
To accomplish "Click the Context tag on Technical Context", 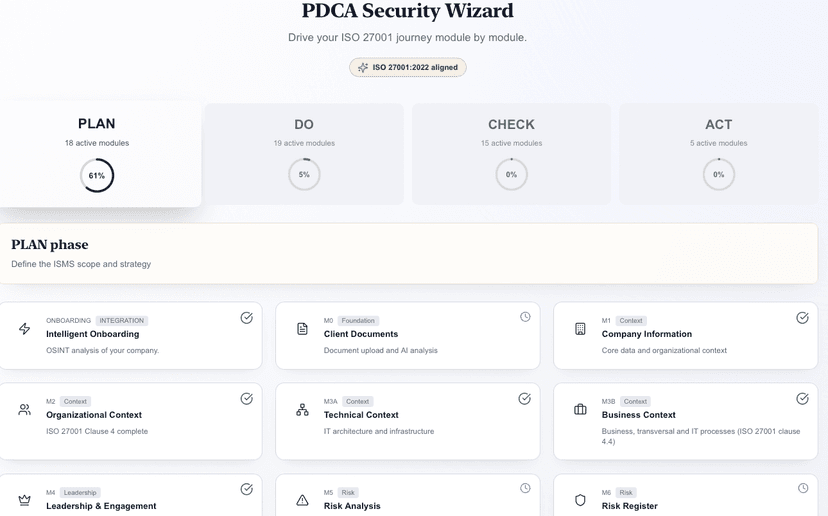I will click(357, 401).
